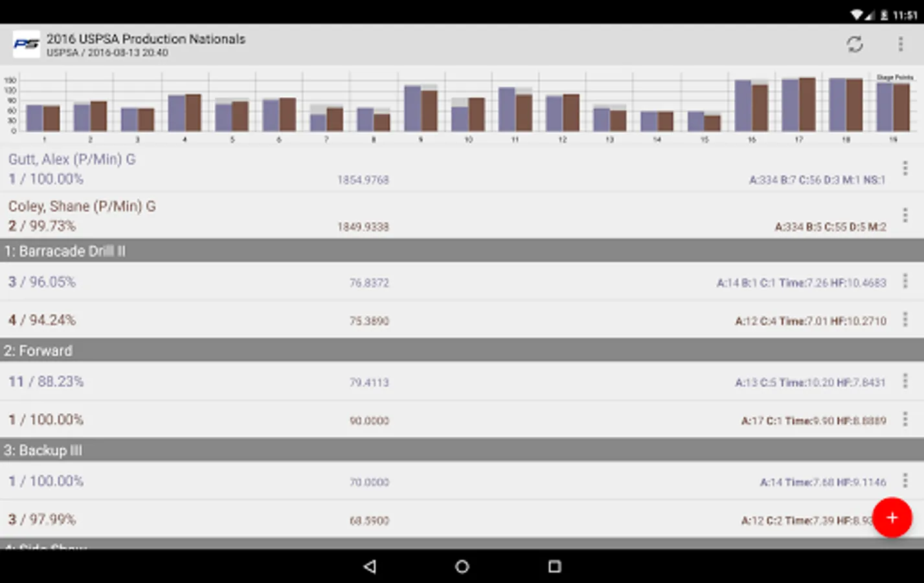Open menu for the 94.24% stage result
Image resolution: width=924 pixels, height=583 pixels.
[905, 319]
